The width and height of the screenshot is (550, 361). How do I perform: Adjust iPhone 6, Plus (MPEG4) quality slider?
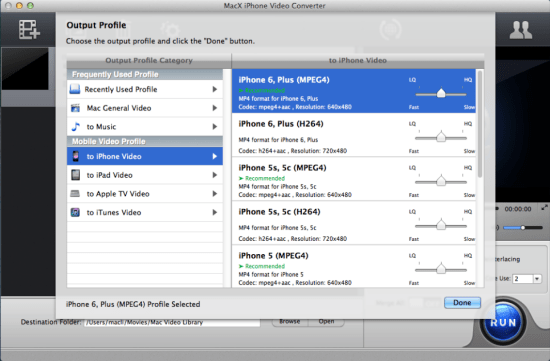click(441, 93)
